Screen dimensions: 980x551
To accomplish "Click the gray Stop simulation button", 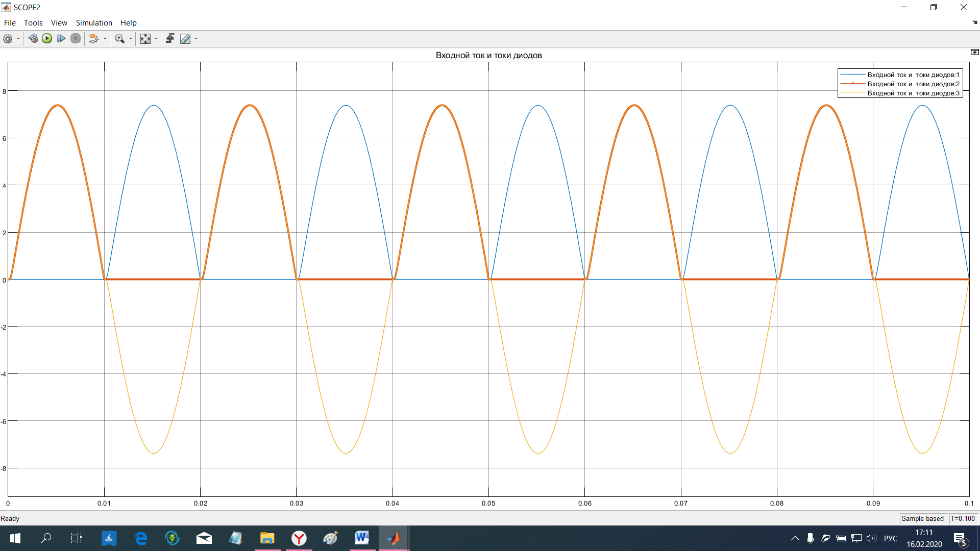I will tap(76, 39).
